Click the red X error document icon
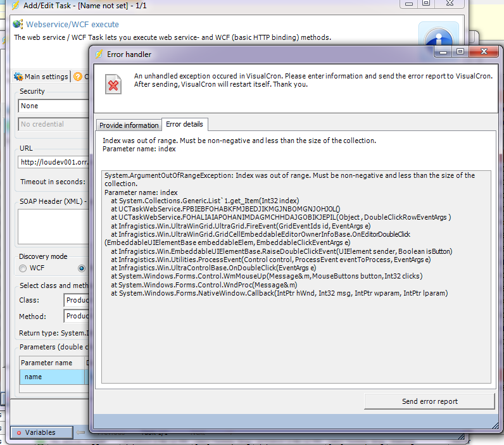The image size is (504, 445). (114, 86)
